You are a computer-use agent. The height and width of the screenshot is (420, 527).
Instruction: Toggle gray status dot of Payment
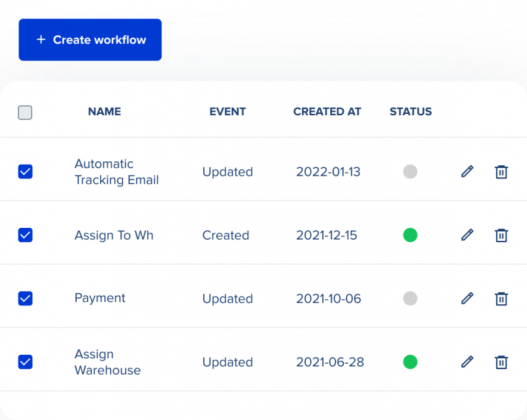coord(410,299)
